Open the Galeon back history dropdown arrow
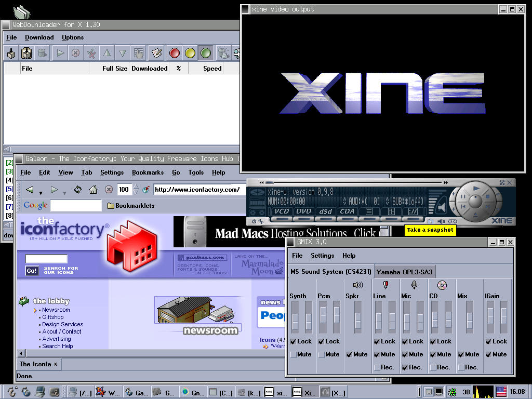 (x=41, y=193)
